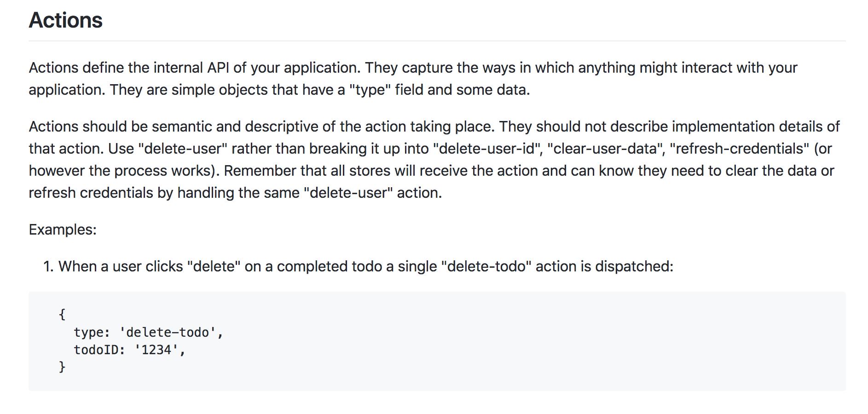Viewport: 868px width, 414px height.
Task: Click the "type:" key in code block
Action: (x=92, y=333)
